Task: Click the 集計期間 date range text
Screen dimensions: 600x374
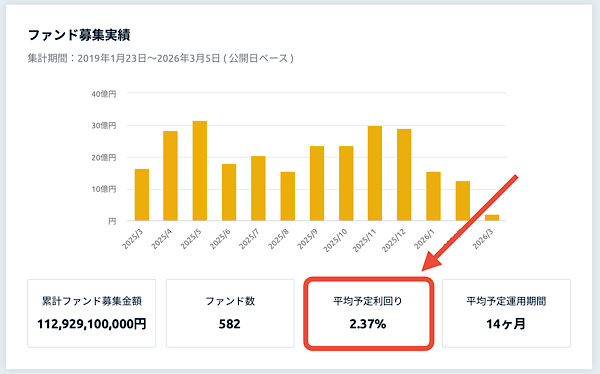Action: [x=161, y=58]
